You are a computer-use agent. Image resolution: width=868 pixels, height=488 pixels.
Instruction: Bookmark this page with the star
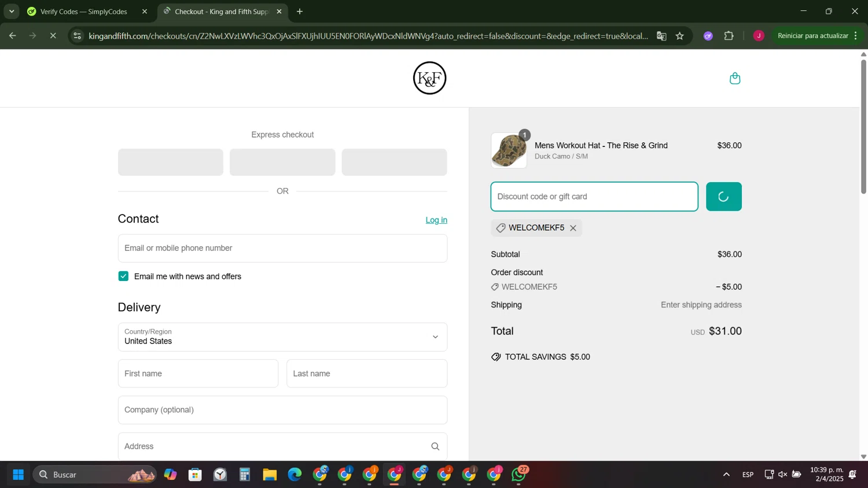coord(680,36)
